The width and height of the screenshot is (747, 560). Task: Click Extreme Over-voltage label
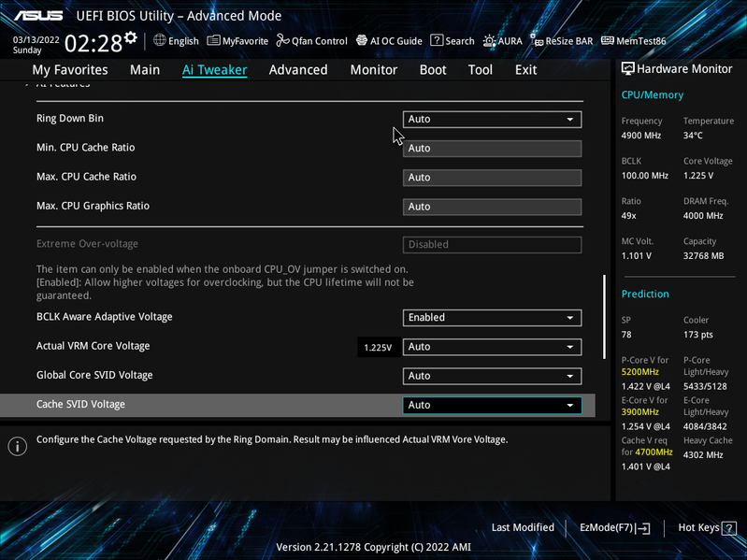[87, 243]
